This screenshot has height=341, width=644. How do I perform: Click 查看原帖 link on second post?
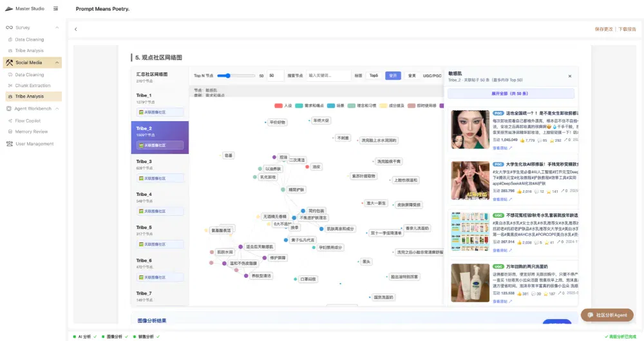click(x=502, y=199)
